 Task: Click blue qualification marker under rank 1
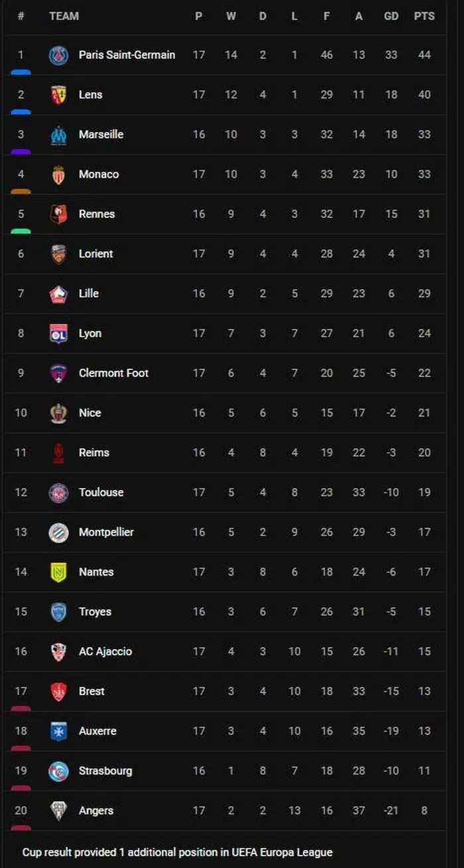pyautogui.click(x=21, y=72)
